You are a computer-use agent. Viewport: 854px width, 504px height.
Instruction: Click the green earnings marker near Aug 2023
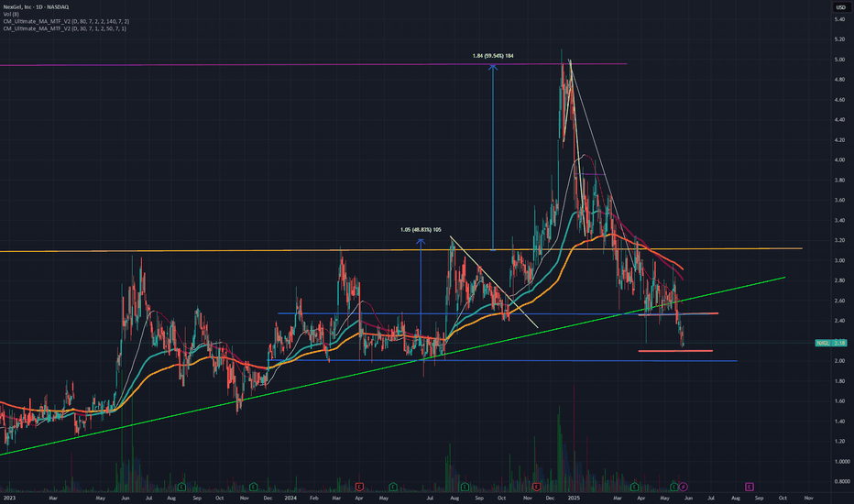point(181,487)
